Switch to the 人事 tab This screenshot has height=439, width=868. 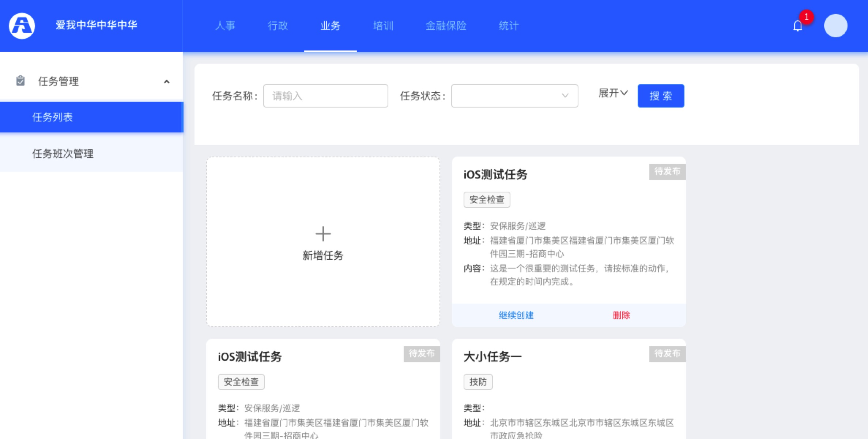225,26
